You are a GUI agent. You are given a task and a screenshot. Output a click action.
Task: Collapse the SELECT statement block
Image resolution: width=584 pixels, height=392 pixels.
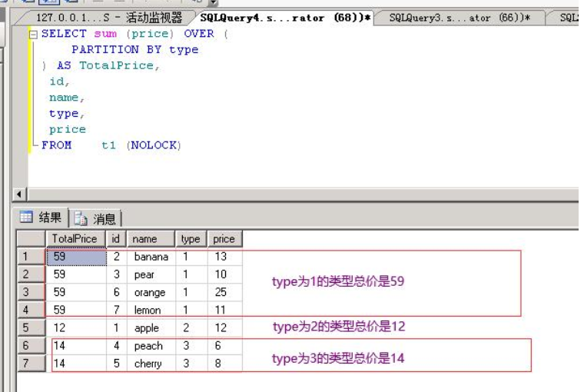[x=33, y=35]
